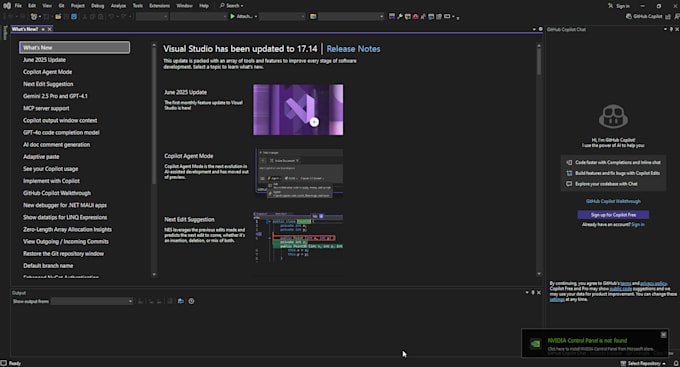Viewport: 680px width, 367px height.
Task: Click the Ready status bar icon
Action: tap(4, 363)
